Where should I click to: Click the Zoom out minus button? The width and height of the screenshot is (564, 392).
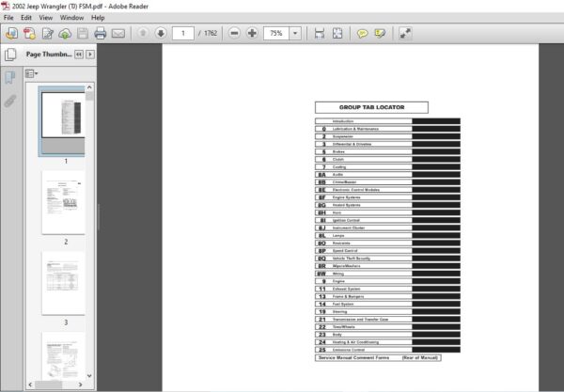[x=234, y=34]
